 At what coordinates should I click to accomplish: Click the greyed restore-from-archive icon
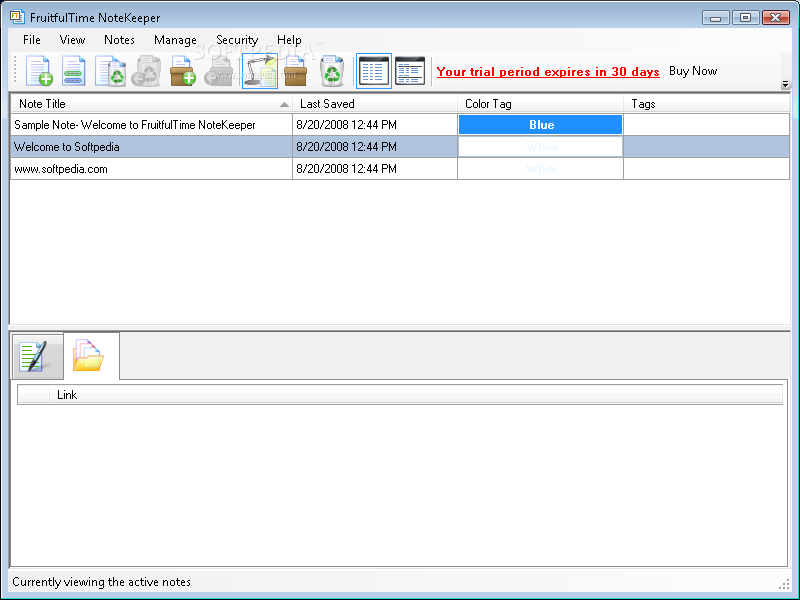[x=219, y=71]
